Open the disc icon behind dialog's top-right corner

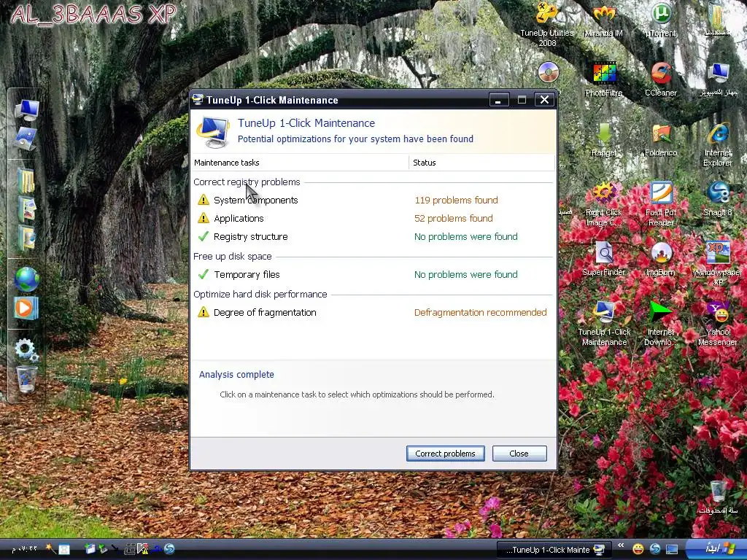point(549,73)
